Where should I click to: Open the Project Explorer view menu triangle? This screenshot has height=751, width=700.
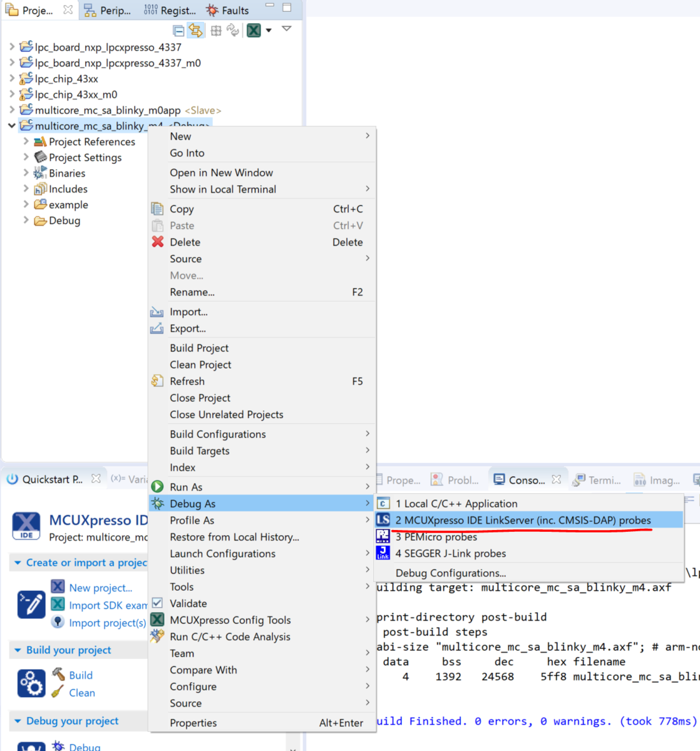pos(287,29)
